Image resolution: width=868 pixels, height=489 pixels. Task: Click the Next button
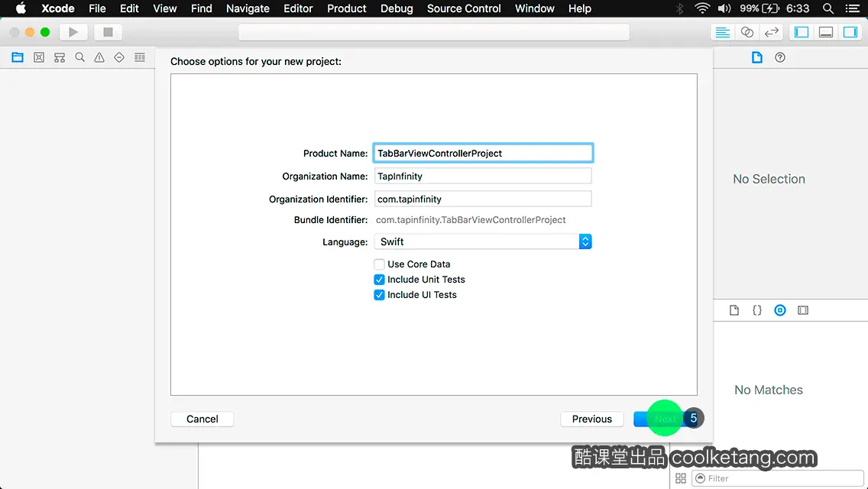click(665, 419)
